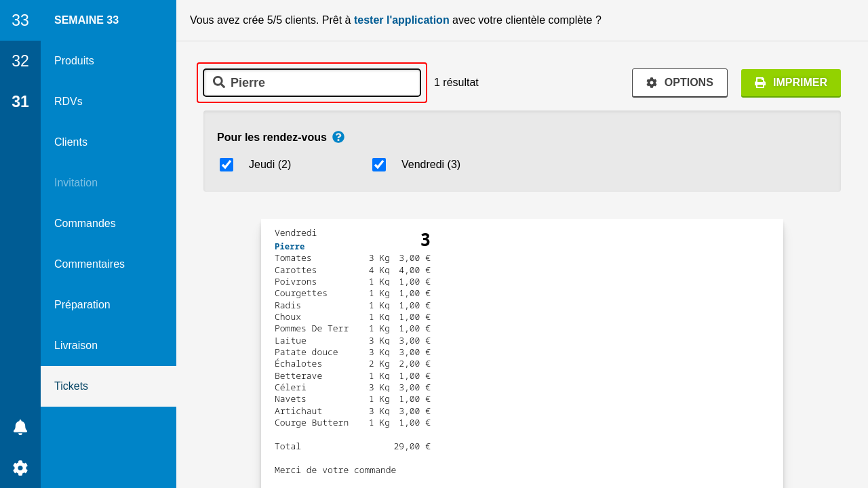Open the OPTIONS panel
The width and height of the screenshot is (868, 488).
[679, 83]
